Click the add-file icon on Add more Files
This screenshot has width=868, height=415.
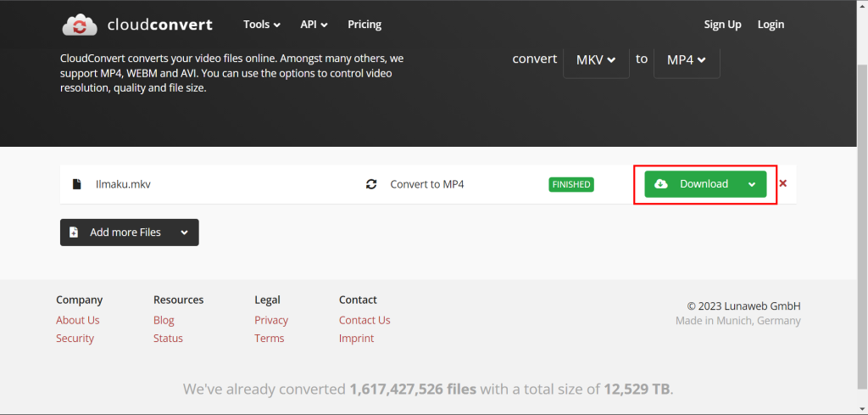(x=74, y=233)
